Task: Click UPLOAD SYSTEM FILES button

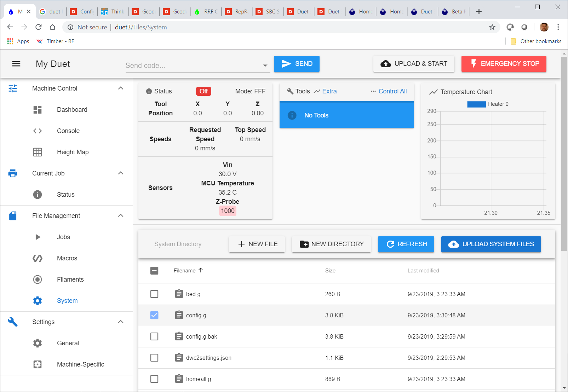Action: 491,244
